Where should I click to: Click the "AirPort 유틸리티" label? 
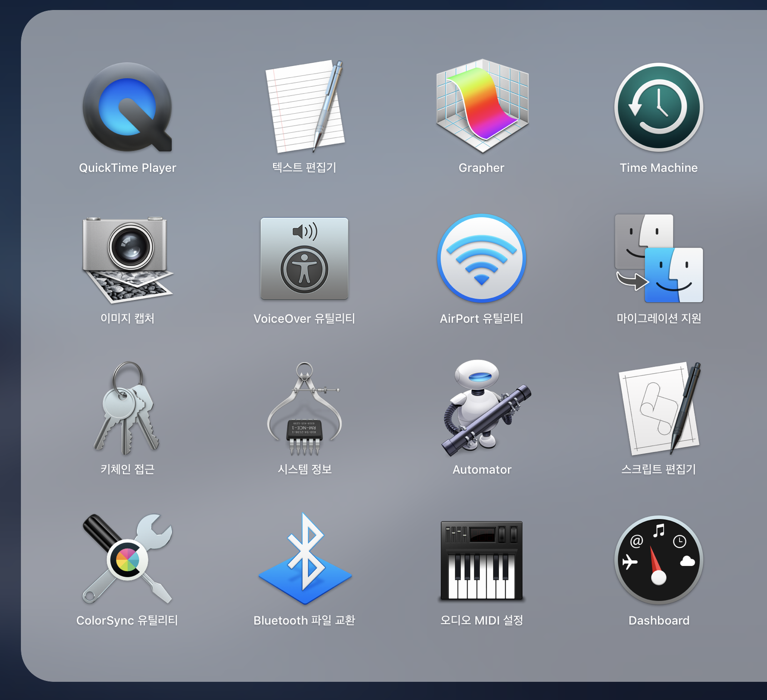coord(482,318)
